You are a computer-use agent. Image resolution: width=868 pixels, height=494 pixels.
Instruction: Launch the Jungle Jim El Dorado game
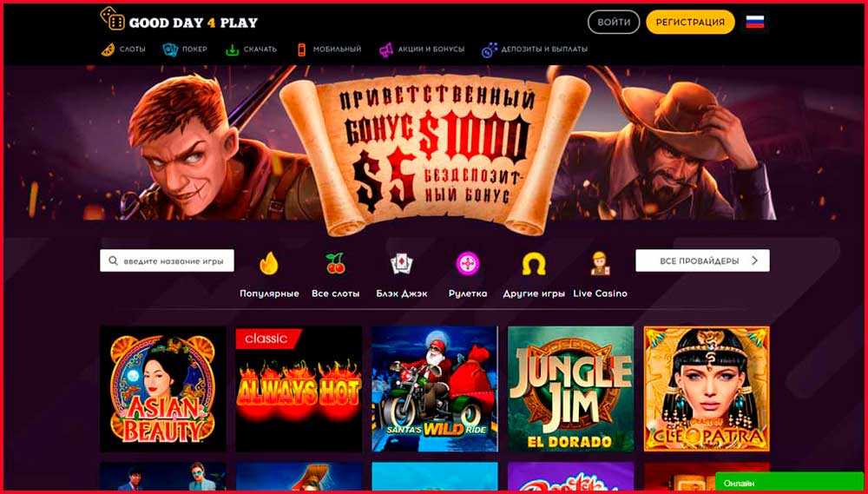click(571, 388)
